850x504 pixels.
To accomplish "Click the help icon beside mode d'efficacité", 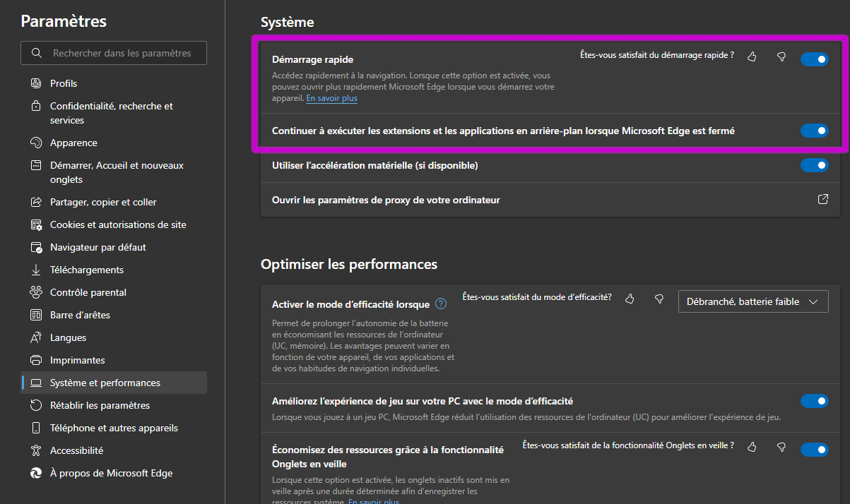I will 441,304.
